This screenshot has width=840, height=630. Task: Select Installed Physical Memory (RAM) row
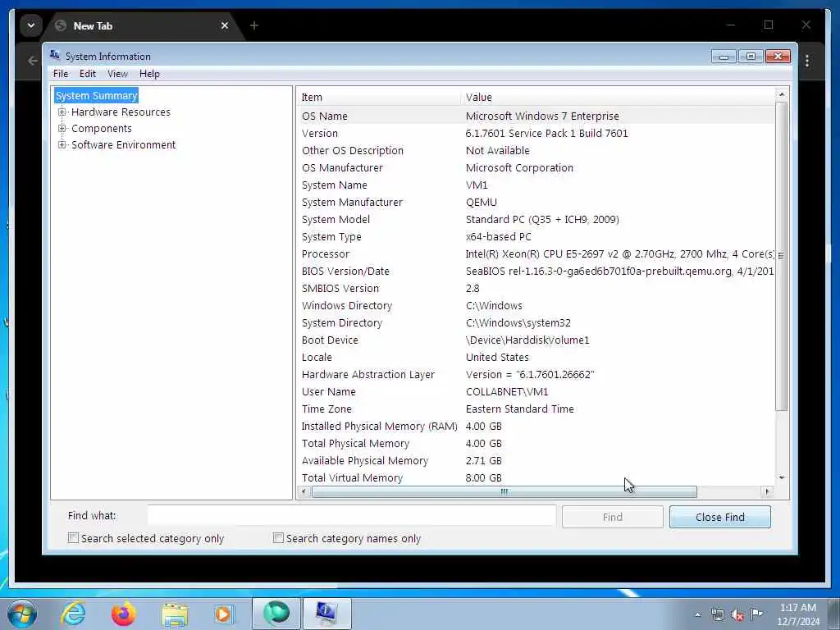[536, 426]
